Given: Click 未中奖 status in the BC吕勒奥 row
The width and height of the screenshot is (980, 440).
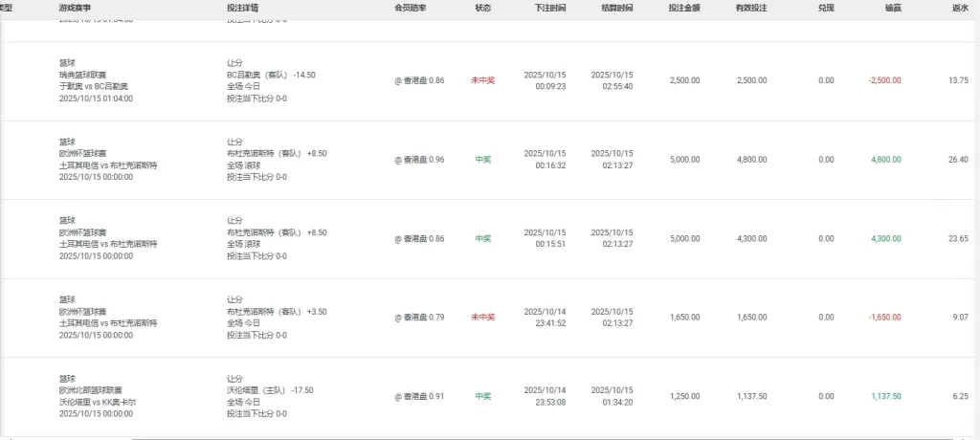Looking at the screenshot, I should coord(482,80).
